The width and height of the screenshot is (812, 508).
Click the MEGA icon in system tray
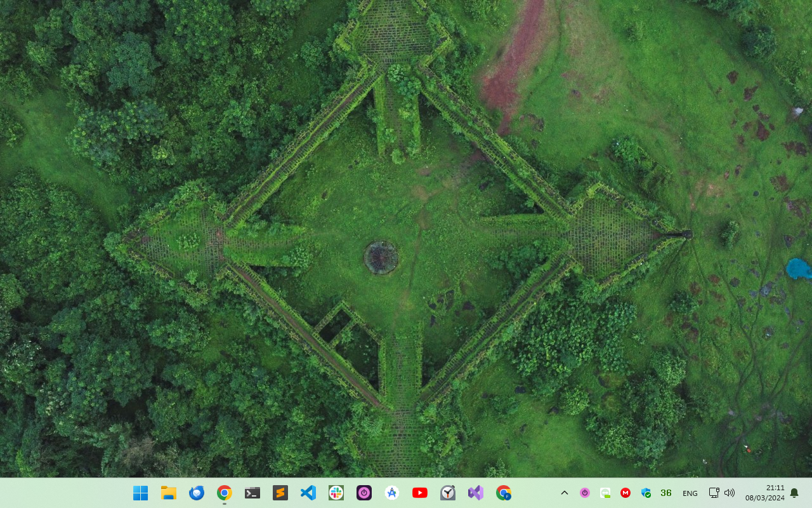625,493
